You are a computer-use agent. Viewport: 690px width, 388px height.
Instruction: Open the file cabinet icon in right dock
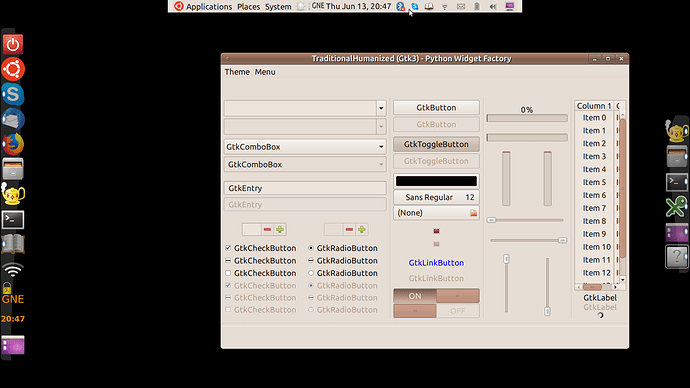pos(676,156)
